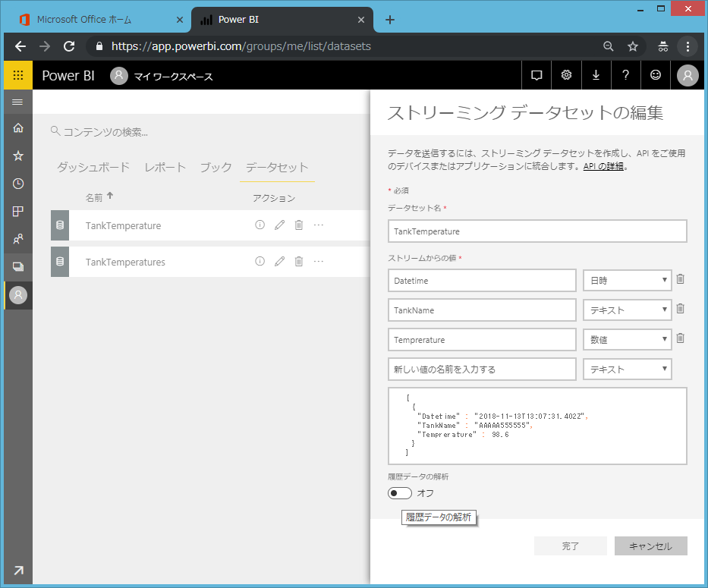This screenshot has height=588, width=708.
Task: Open the Chrome three-dot menu
Action: 688,46
